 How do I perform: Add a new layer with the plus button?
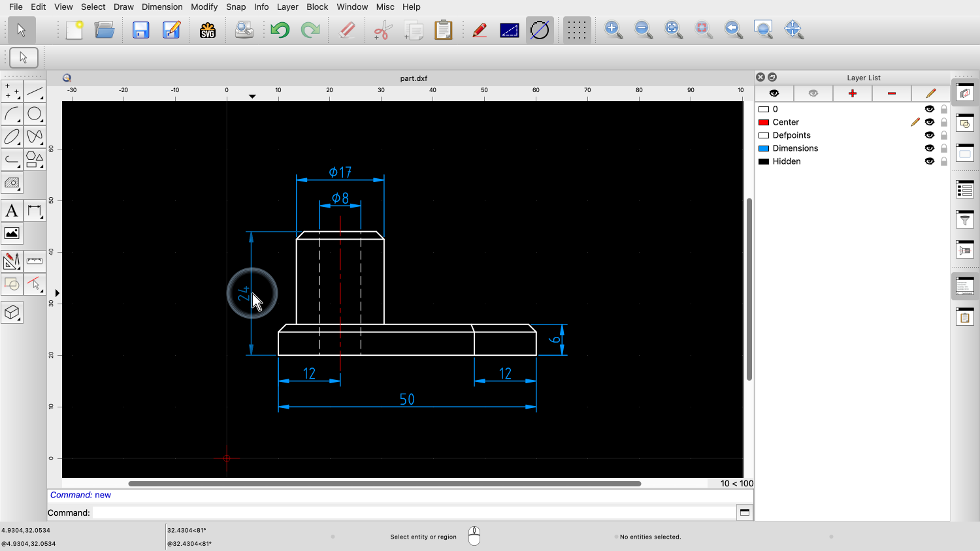click(x=852, y=93)
